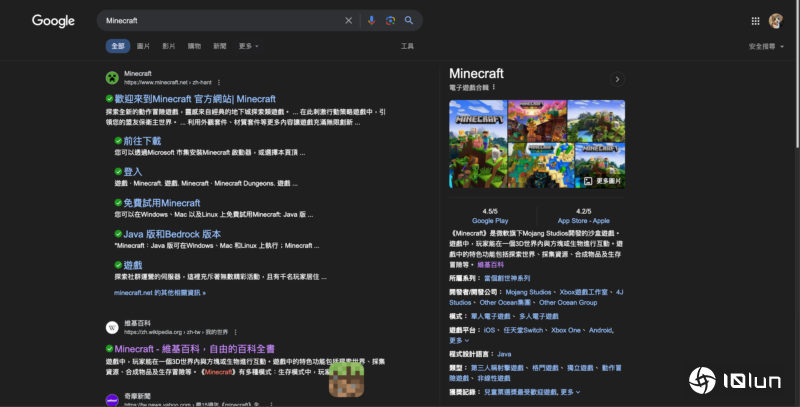Click the floating grass block icon
Image resolution: width=800 pixels, height=407 pixels.
346,379
